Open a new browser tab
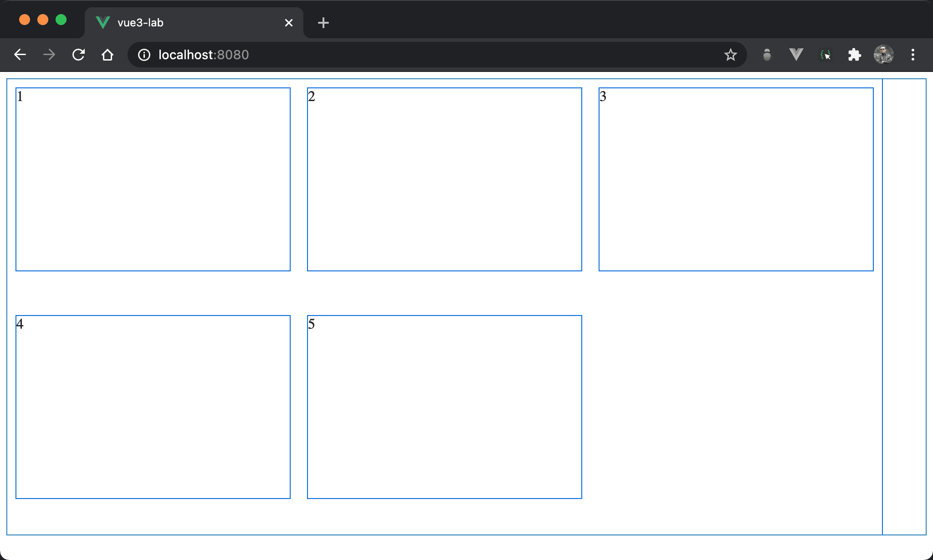933x560 pixels. (x=323, y=23)
